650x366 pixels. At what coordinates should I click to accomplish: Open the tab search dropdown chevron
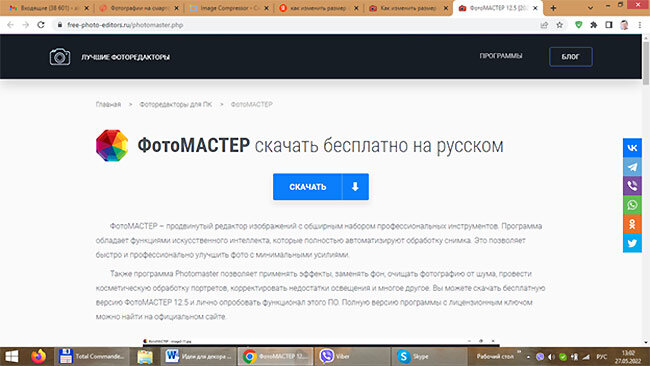pyautogui.click(x=590, y=7)
